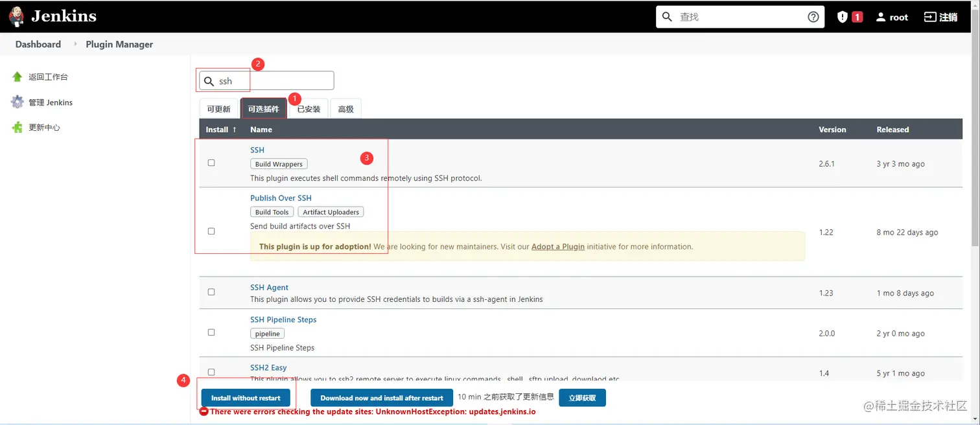Open the SSH2 Easy plugin link
This screenshot has width=980, height=425.
pos(268,367)
